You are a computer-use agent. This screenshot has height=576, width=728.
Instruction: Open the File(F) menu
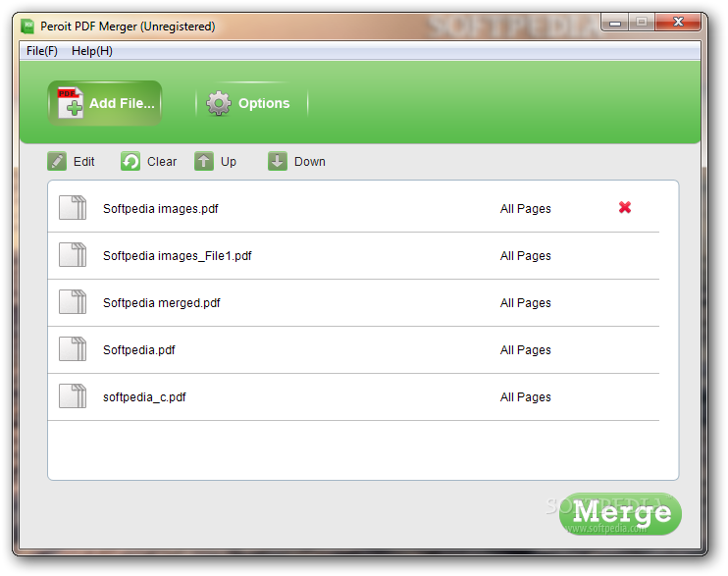click(x=42, y=51)
